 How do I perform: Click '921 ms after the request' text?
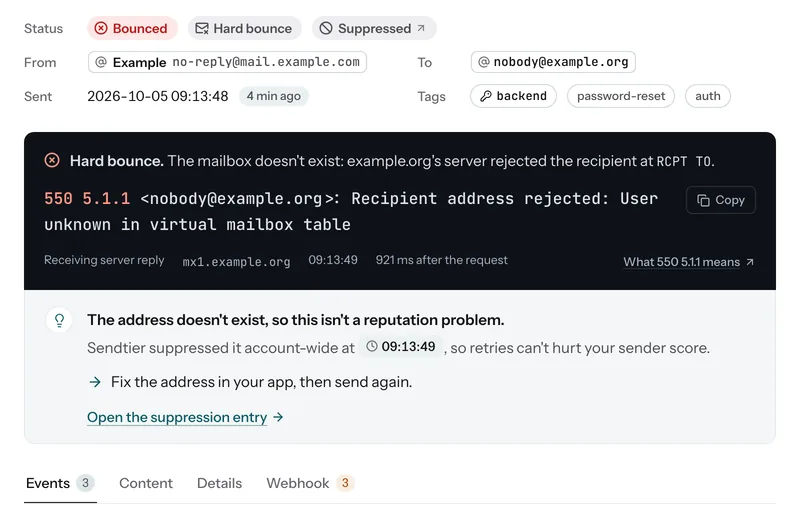tap(441, 260)
